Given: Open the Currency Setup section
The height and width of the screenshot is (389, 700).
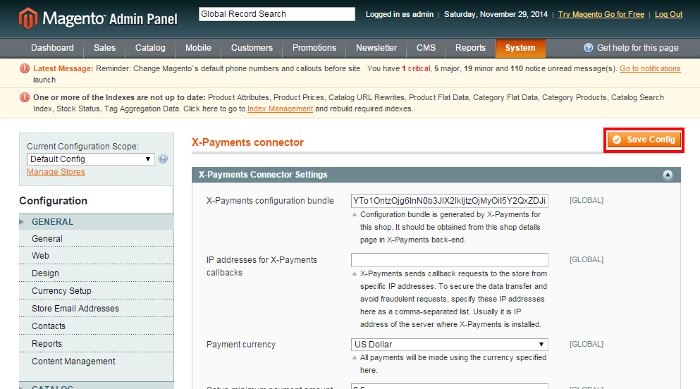Looking at the screenshot, I should pyautogui.click(x=96, y=291).
